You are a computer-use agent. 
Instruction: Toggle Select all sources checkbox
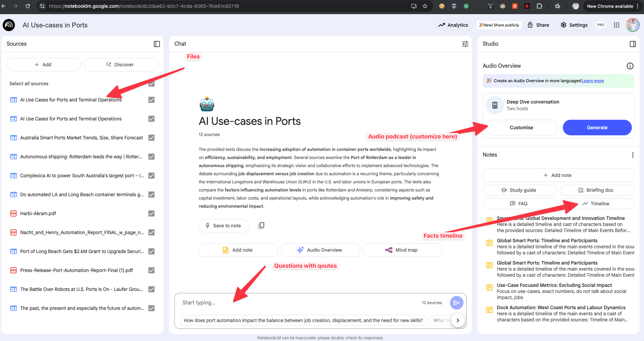151,84
